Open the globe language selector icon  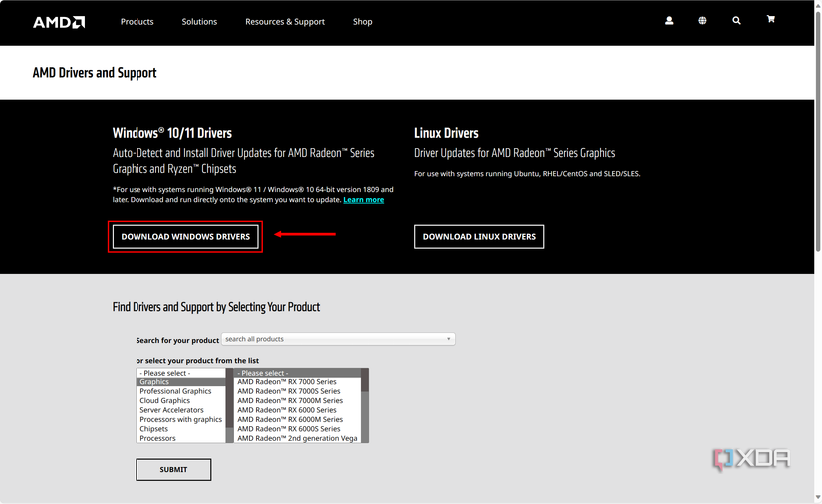click(x=702, y=21)
